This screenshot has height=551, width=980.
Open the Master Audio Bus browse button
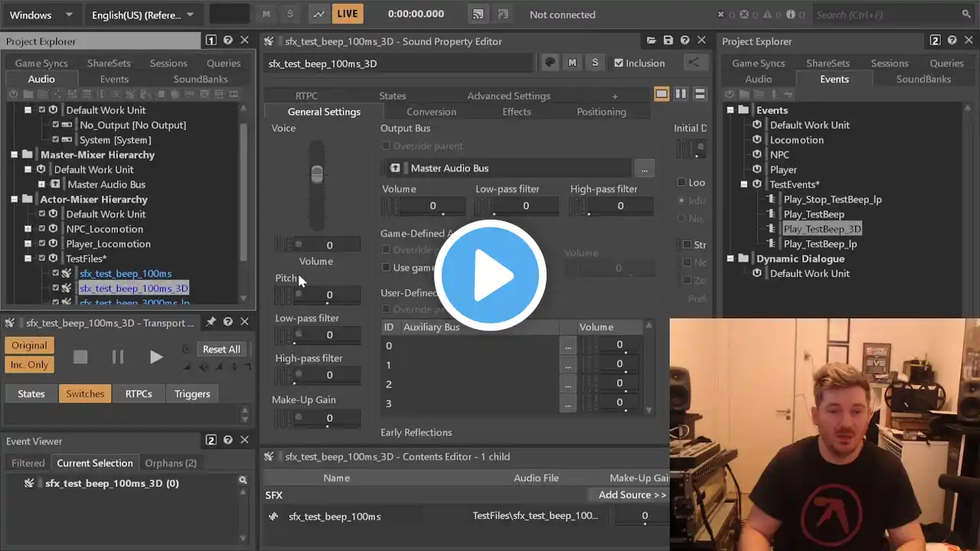(644, 168)
